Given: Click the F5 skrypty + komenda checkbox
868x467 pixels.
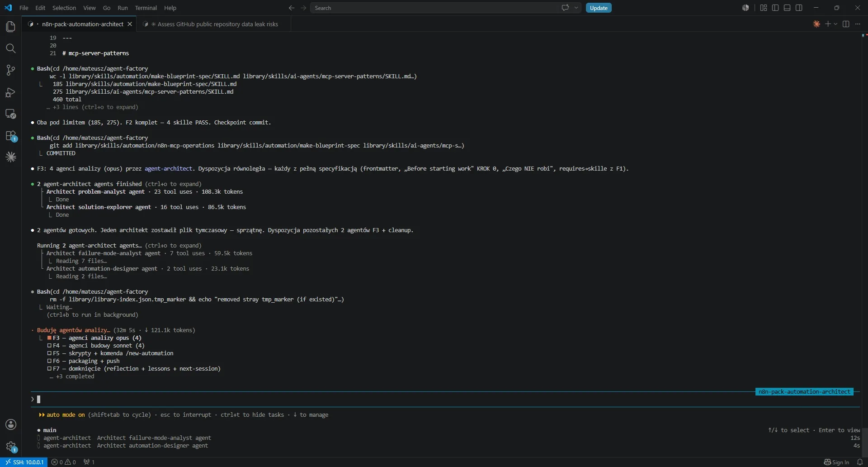Looking at the screenshot, I should 49,353.
